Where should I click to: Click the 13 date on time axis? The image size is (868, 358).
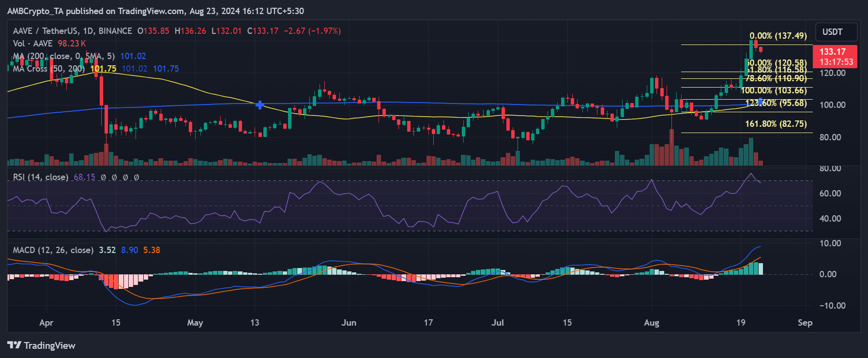click(255, 323)
